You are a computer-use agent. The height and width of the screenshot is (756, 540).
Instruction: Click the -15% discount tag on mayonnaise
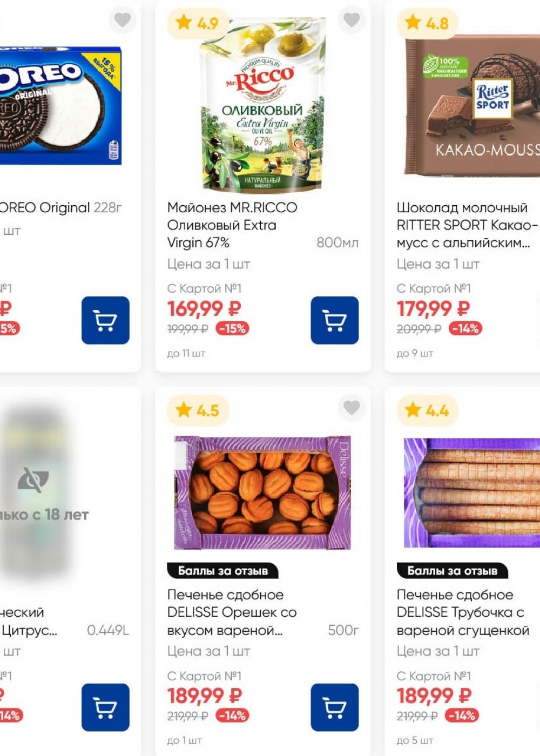pyautogui.click(x=232, y=328)
